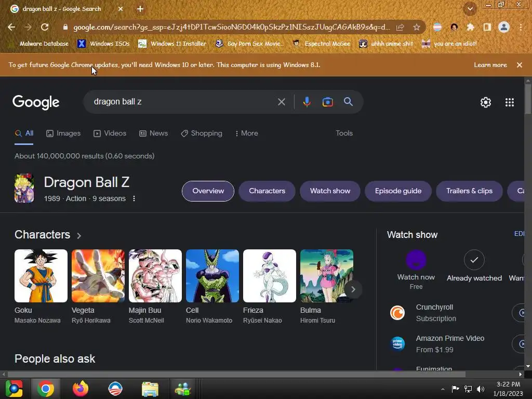Select the Watch show chip
532x399 pixels.
330,191
